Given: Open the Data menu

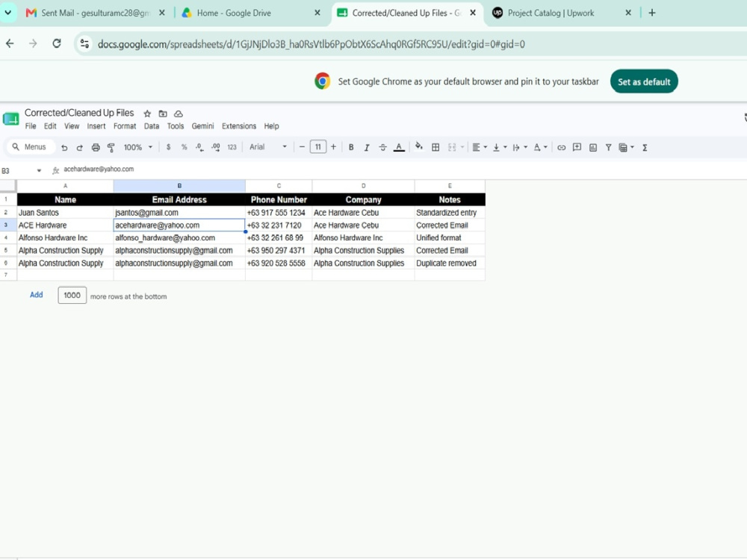Looking at the screenshot, I should 152,126.
